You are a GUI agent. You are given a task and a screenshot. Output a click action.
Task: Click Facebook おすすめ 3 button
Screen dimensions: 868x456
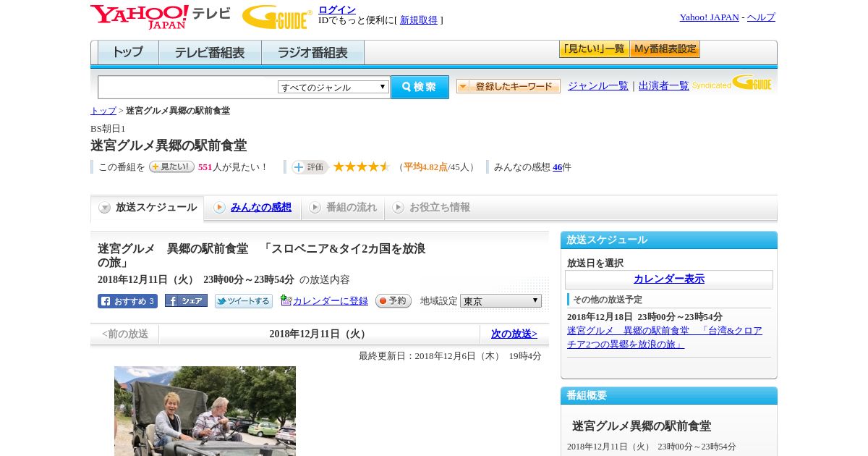click(x=127, y=301)
